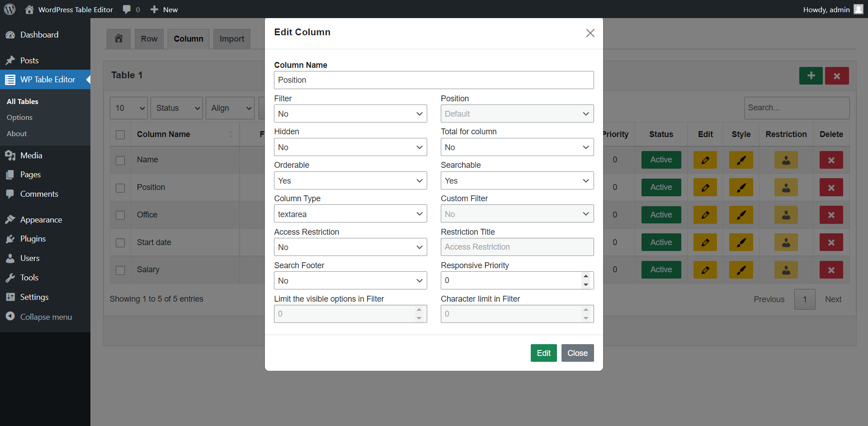868x426 pixels.
Task: Delete the Salary column with red X
Action: click(x=831, y=270)
